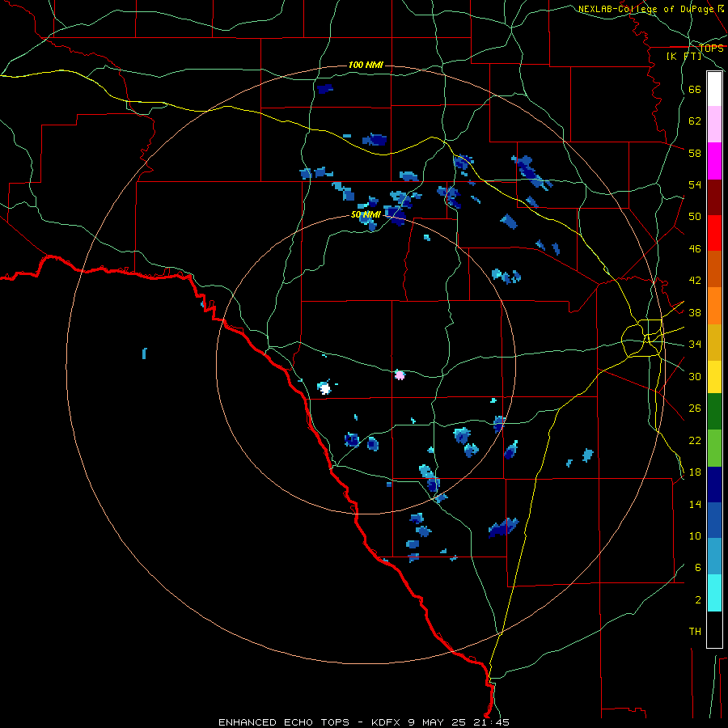
Task: Click the NEXLAB-College of DuPage label
Action: (x=647, y=9)
